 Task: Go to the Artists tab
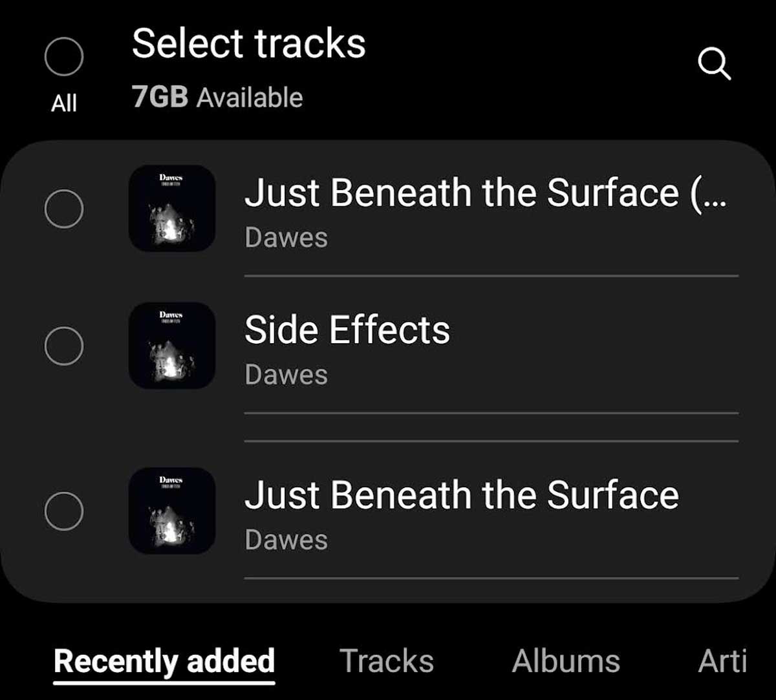click(x=722, y=660)
